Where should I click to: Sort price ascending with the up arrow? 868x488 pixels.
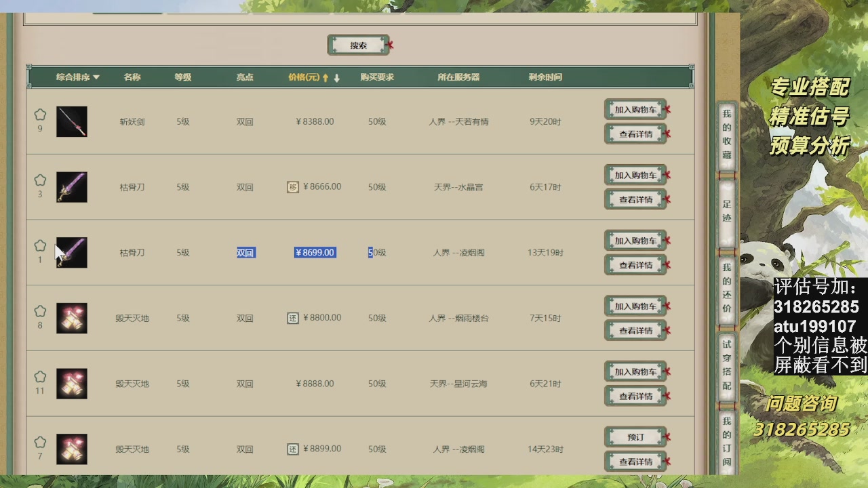point(325,78)
